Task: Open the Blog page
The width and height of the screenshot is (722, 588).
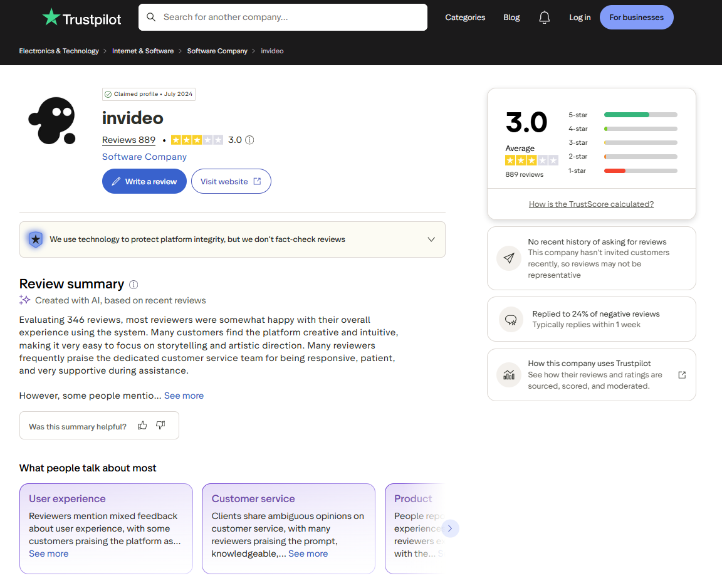Action: click(x=511, y=18)
